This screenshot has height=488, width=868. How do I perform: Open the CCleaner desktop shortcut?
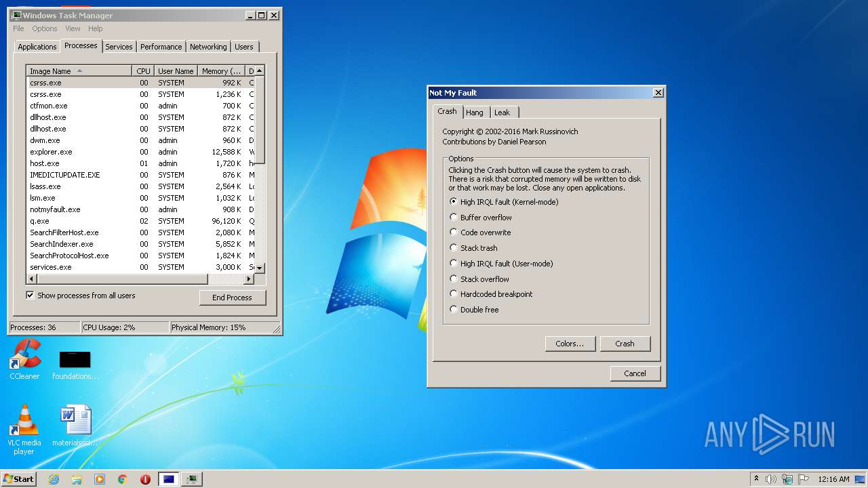pyautogui.click(x=24, y=361)
